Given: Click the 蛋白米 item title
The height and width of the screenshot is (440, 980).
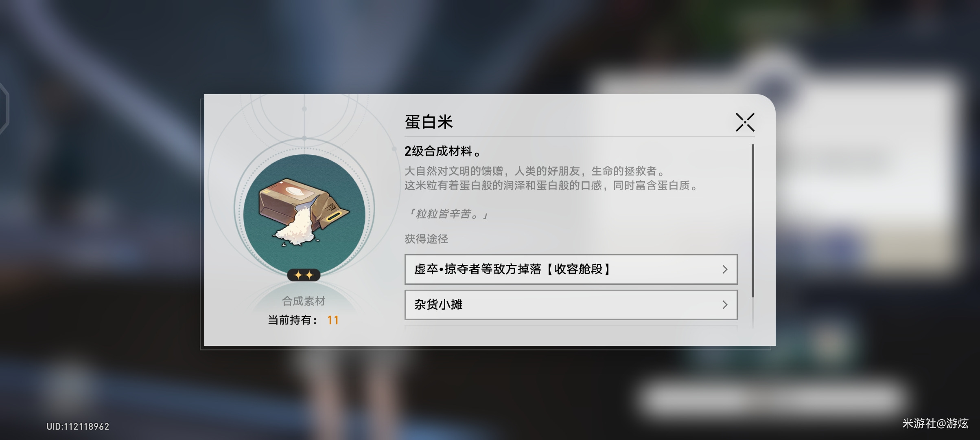Looking at the screenshot, I should pyautogui.click(x=429, y=122).
